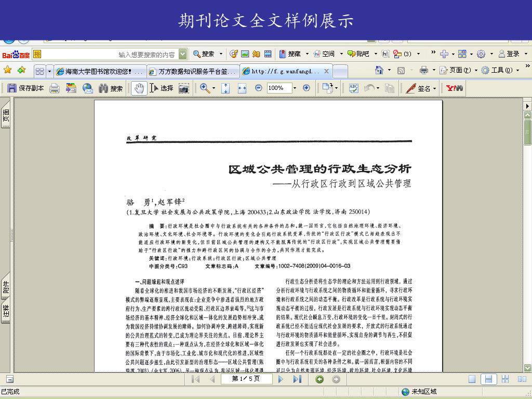Focus the Baidu search input box
This screenshot has height=399, width=532.
pos(110,54)
